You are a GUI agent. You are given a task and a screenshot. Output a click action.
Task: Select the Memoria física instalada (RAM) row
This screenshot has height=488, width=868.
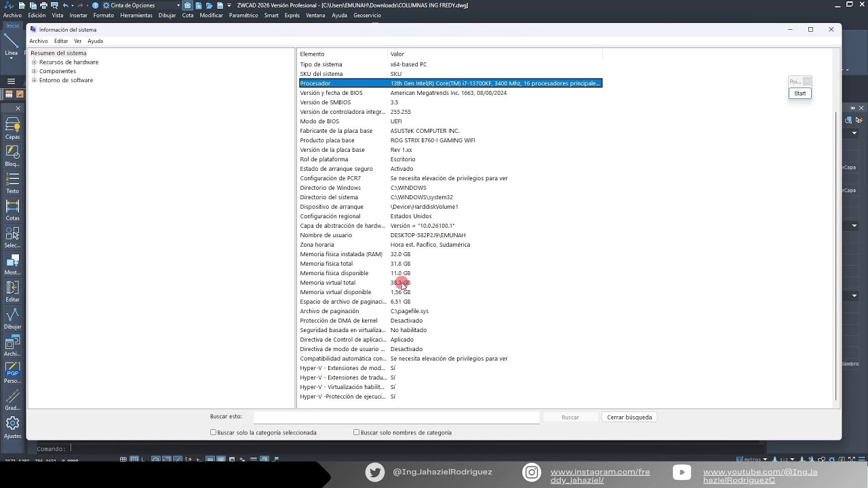pos(450,254)
